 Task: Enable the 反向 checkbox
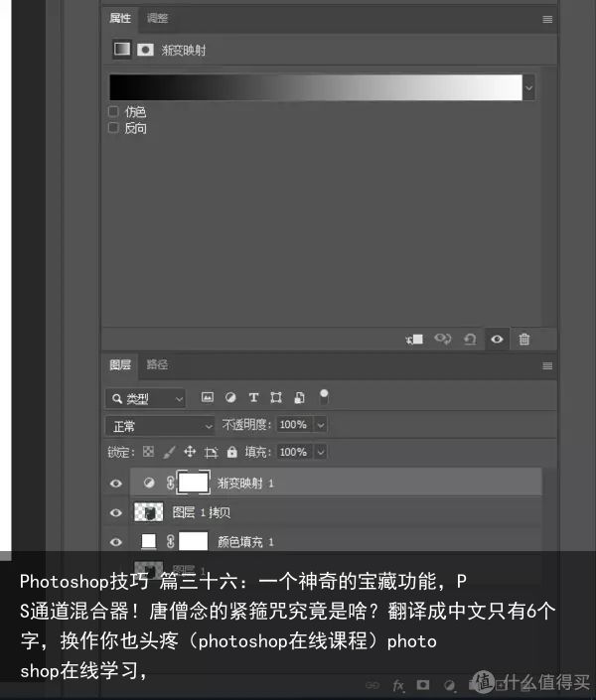coord(113,128)
